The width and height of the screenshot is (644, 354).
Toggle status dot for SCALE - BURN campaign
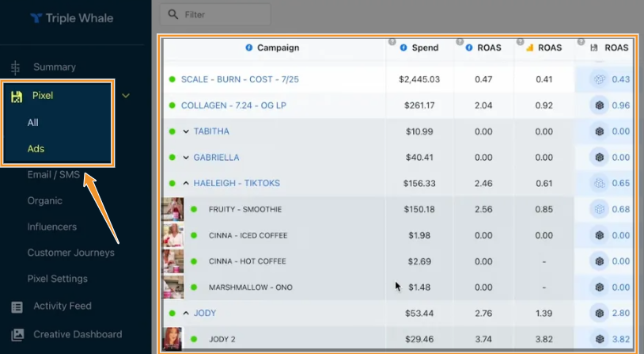point(172,79)
